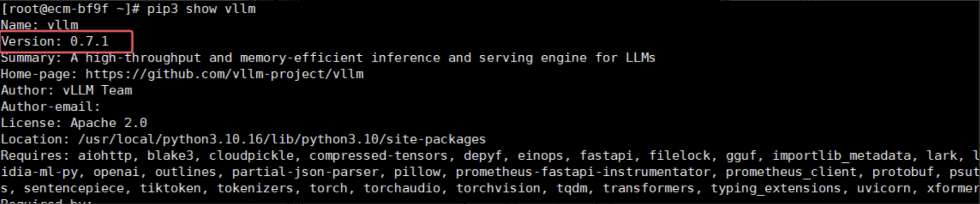Click the site-packages location path
Image resolution: width=980 pixels, height=204 pixels.
282,139
